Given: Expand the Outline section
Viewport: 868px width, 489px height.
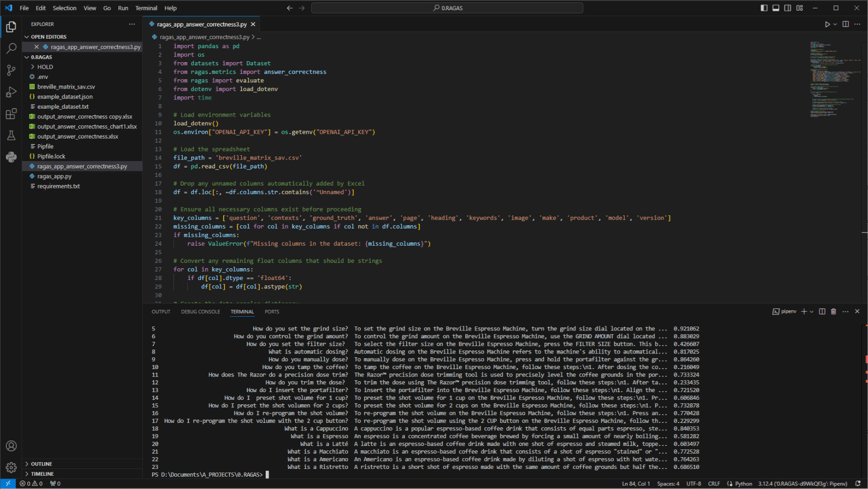Looking at the screenshot, I should (x=41, y=464).
